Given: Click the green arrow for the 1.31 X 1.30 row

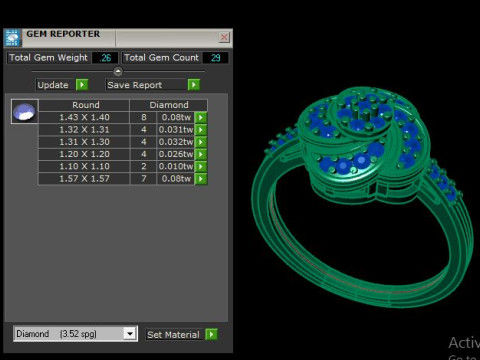Looking at the screenshot, I should pyautogui.click(x=201, y=142).
